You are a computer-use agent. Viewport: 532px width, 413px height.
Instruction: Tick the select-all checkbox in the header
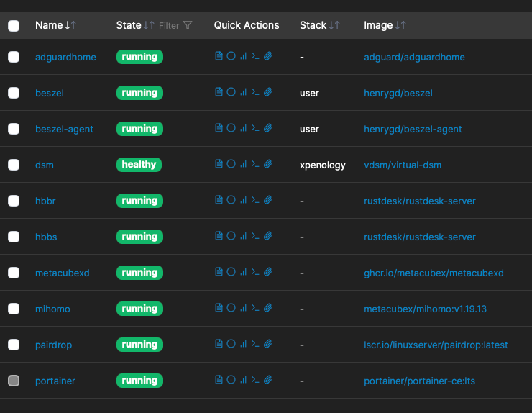pos(14,26)
